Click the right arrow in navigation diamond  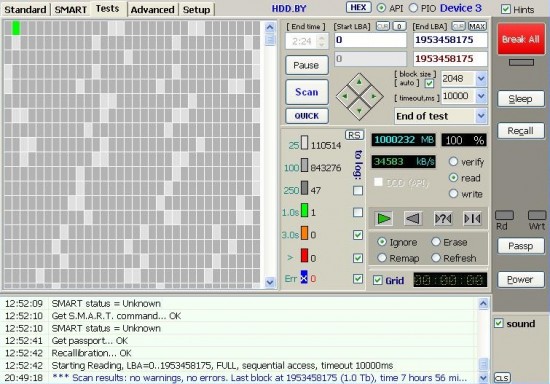point(374,96)
